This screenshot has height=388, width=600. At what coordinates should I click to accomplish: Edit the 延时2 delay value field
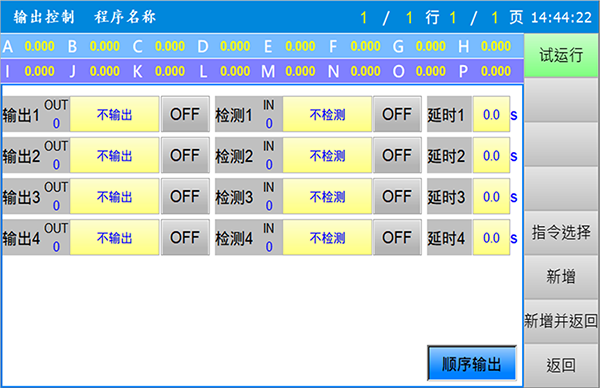491,155
